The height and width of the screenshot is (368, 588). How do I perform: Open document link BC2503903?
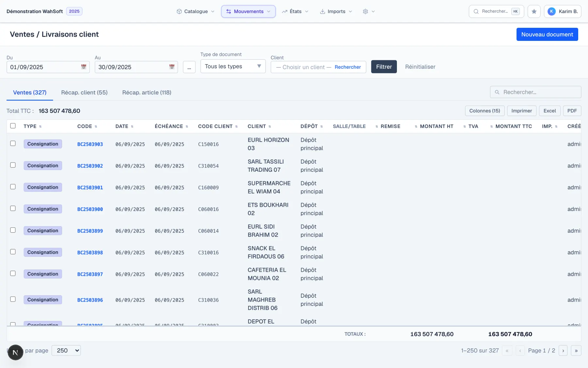(90, 144)
